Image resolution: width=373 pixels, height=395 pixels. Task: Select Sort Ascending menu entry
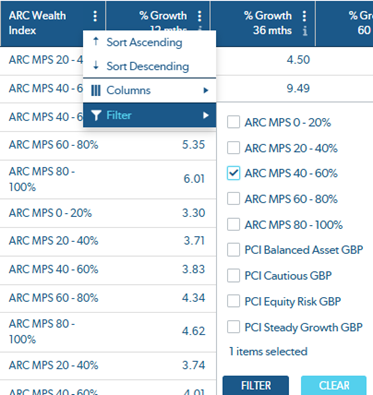pos(150,42)
